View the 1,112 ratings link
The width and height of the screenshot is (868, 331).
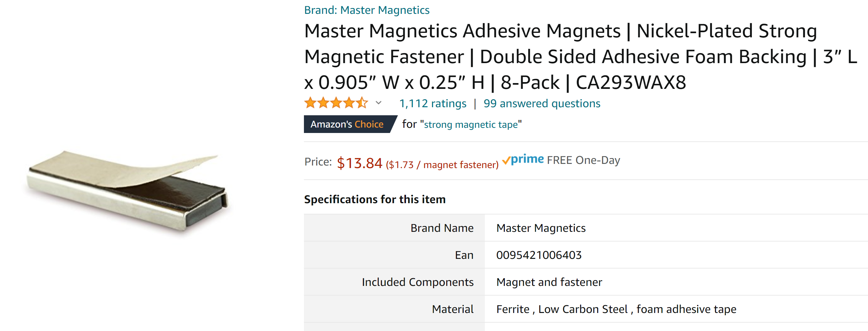[433, 103]
